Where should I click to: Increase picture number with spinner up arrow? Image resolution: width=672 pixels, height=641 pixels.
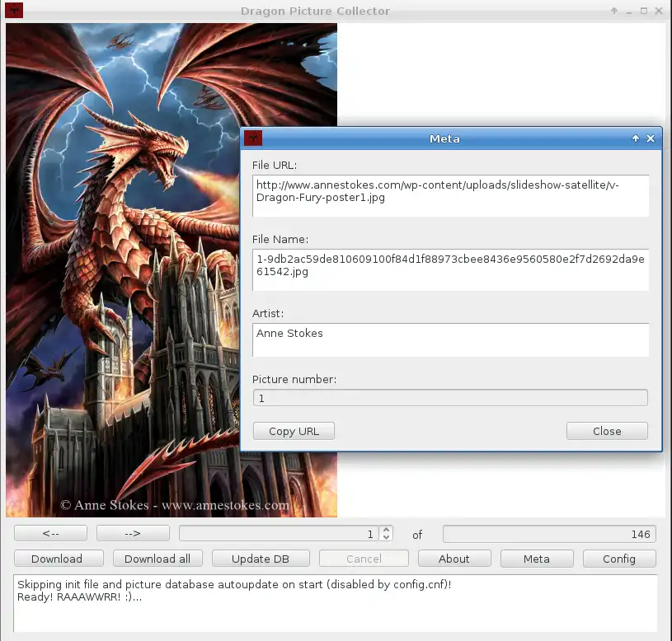pos(386,530)
